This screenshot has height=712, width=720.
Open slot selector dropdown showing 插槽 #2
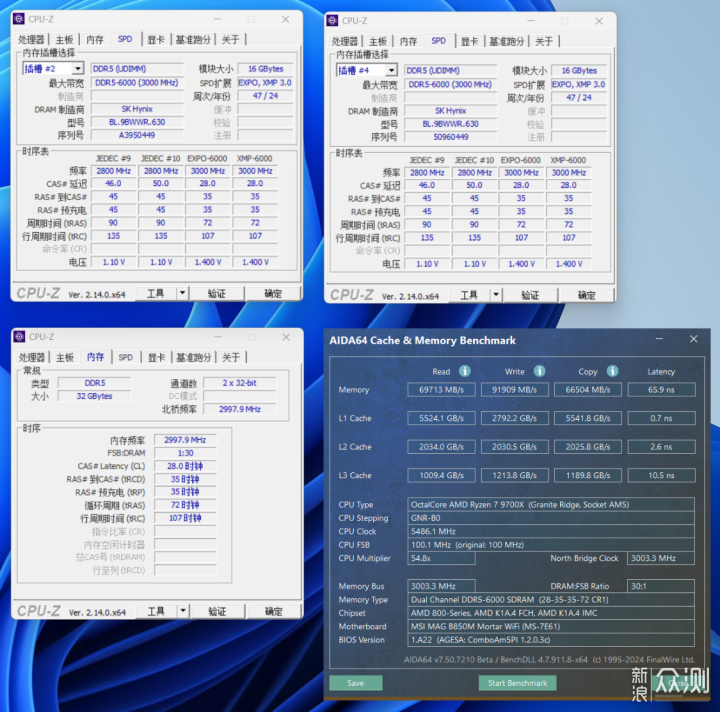[x=78, y=69]
